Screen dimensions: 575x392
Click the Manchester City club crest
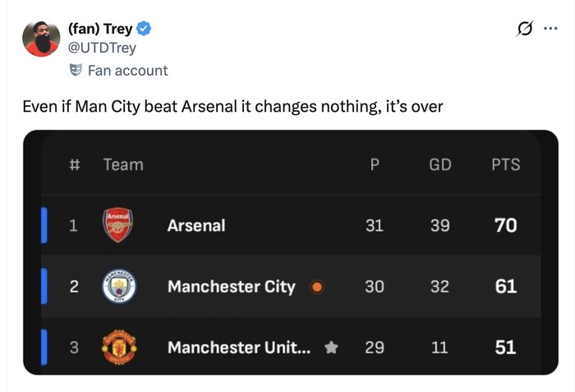118,287
